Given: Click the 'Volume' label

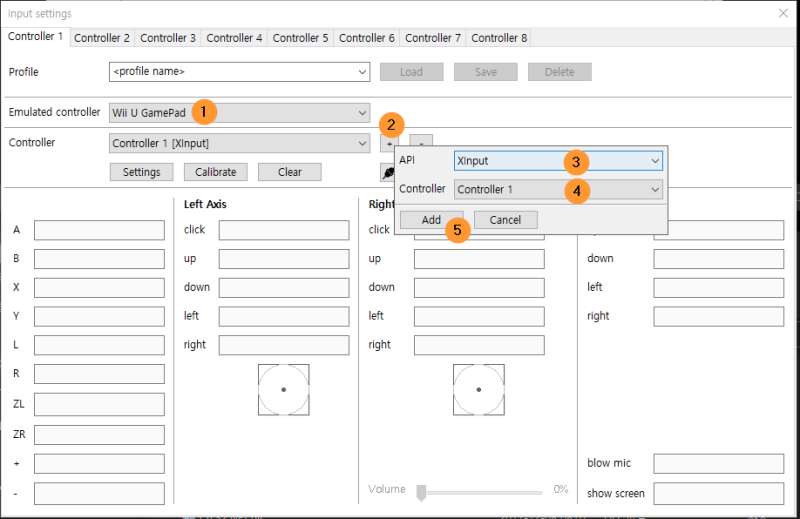Looking at the screenshot, I should 387,489.
